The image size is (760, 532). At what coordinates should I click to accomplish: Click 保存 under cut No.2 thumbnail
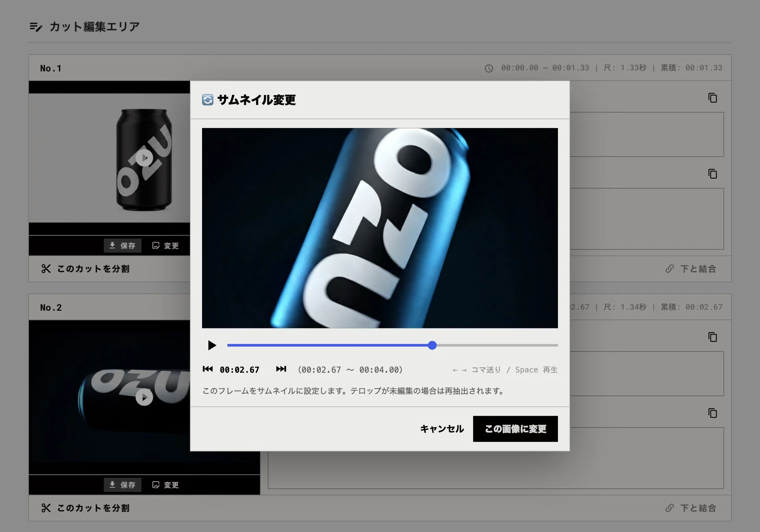[x=123, y=485]
